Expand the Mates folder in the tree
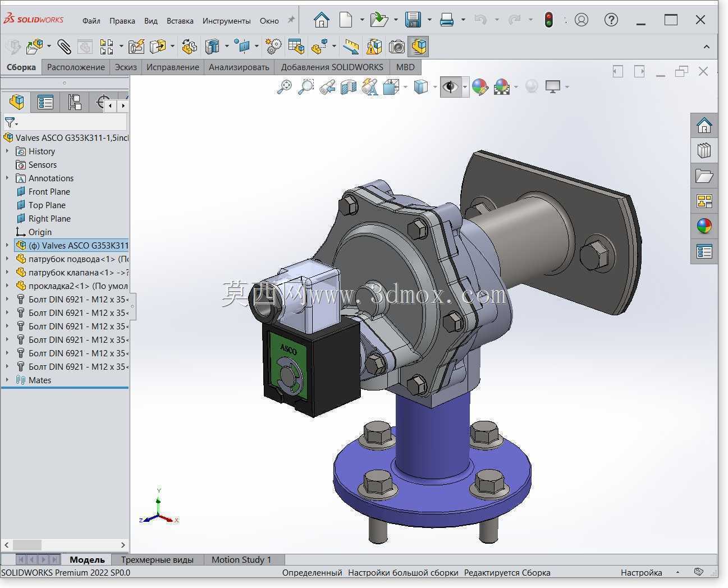The height and width of the screenshot is (588, 728). pos(7,380)
